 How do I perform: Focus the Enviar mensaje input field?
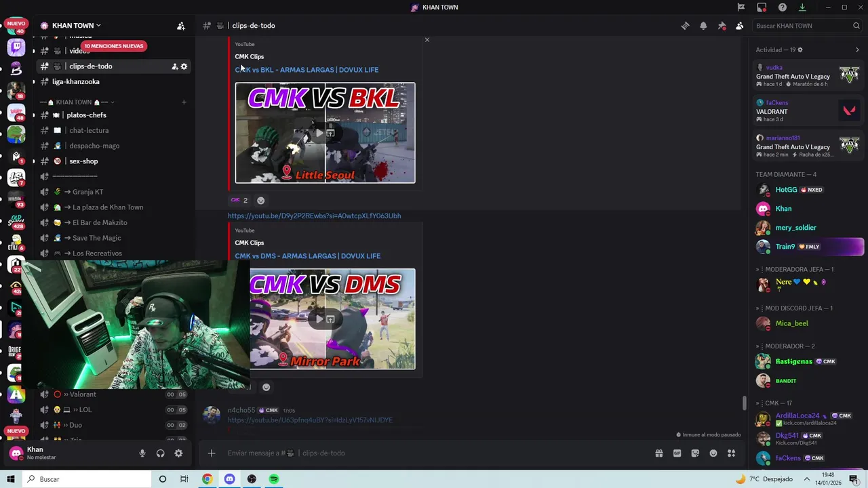click(434, 453)
